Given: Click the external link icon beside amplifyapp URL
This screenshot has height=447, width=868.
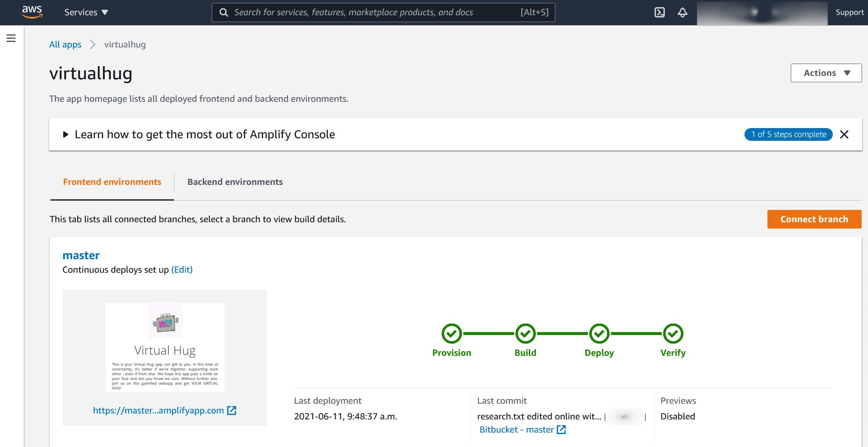Looking at the screenshot, I should click(x=232, y=411).
